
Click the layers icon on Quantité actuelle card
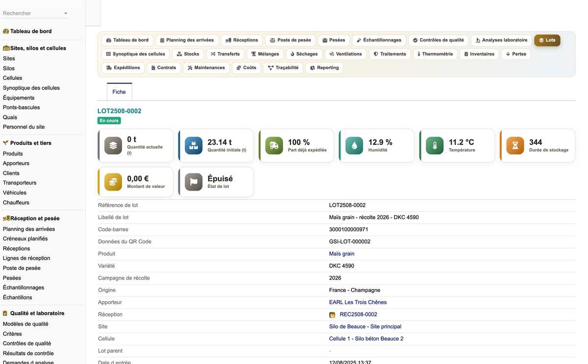[113, 146]
